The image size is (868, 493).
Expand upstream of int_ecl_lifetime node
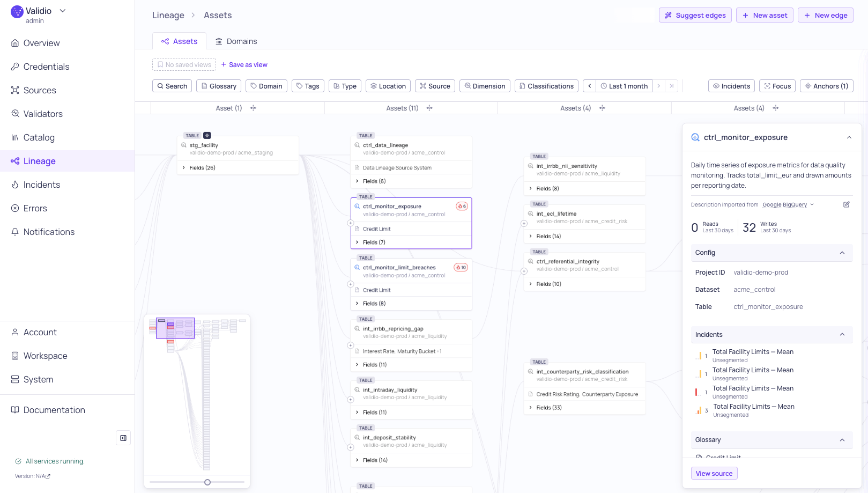[524, 224]
